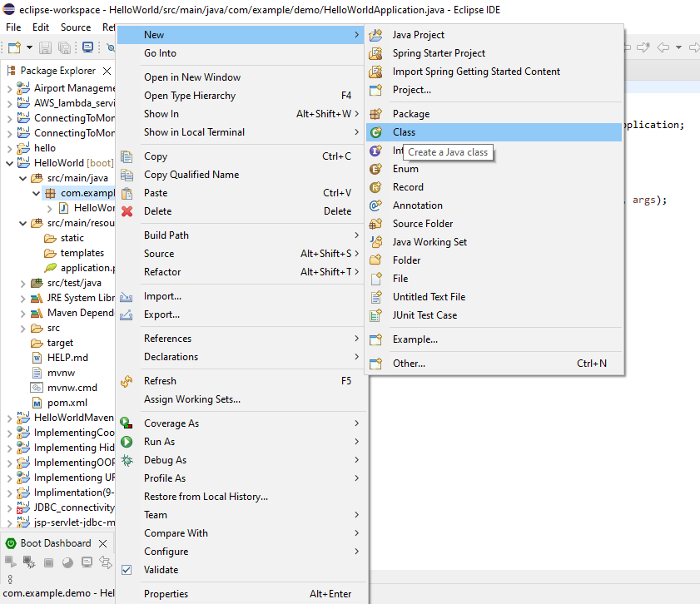Screen dimensions: 700x604
Task: Click the Delete red X menu icon
Action: tap(127, 211)
